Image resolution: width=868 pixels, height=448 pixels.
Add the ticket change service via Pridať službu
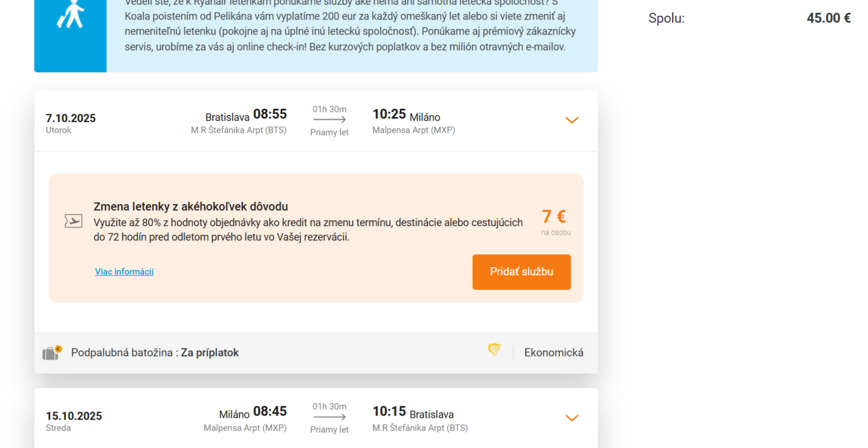(522, 272)
